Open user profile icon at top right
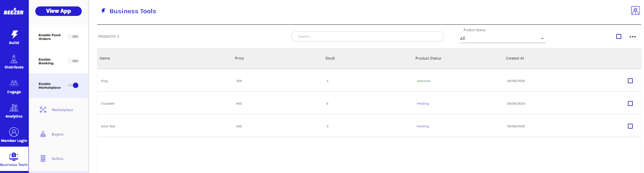This screenshot has height=173, width=644. coord(635,10)
